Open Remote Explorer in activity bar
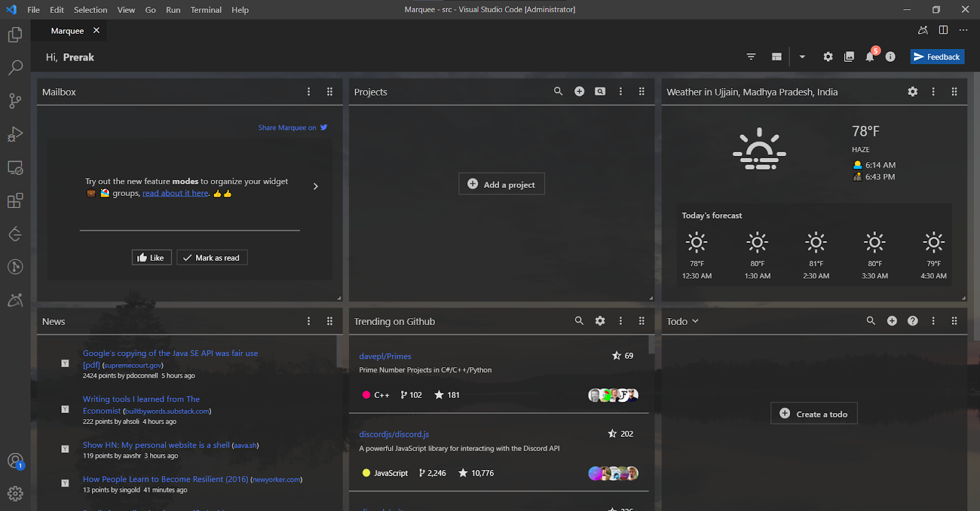The height and width of the screenshot is (511, 980). click(15, 168)
